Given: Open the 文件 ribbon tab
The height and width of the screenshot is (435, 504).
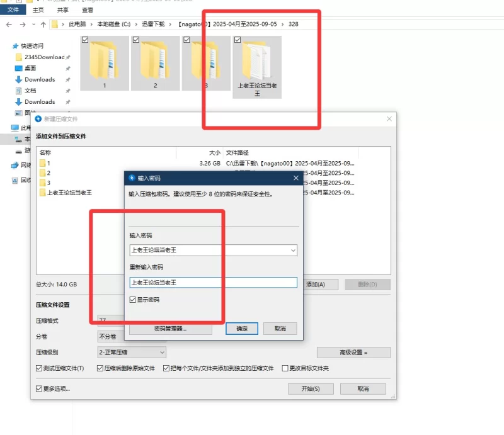Looking at the screenshot, I should point(13,9).
